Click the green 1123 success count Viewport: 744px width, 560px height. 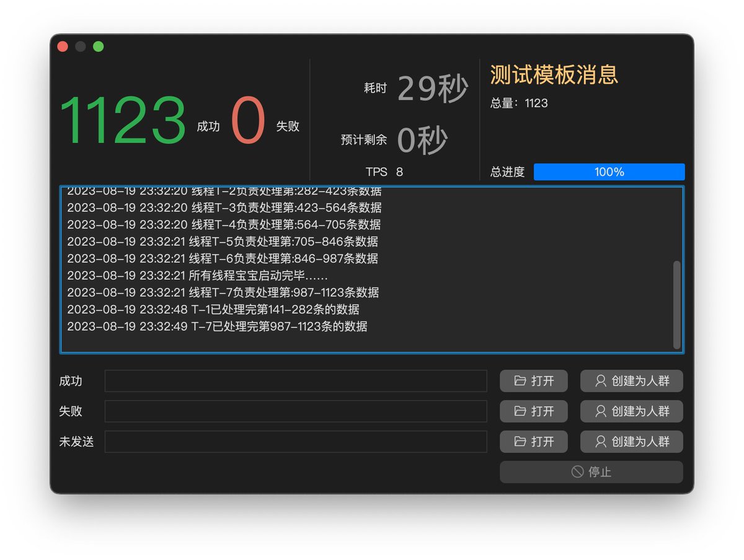[x=123, y=121]
